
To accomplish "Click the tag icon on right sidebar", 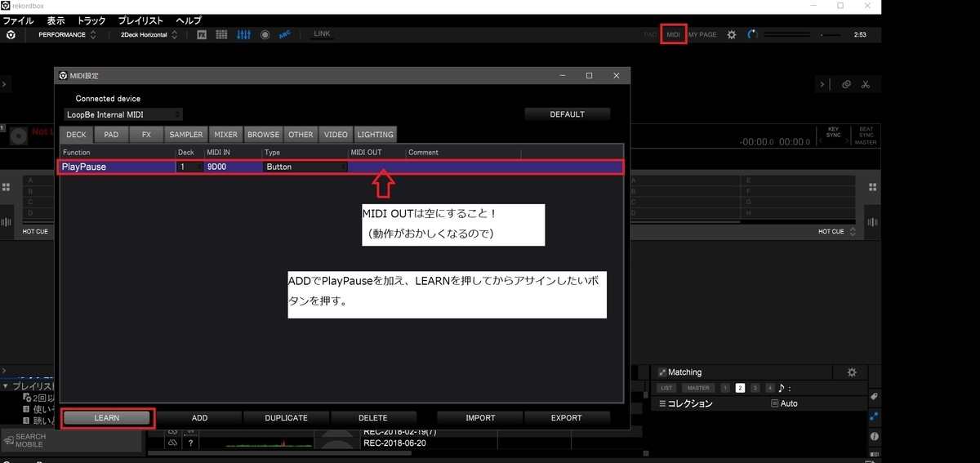I will tap(874, 396).
